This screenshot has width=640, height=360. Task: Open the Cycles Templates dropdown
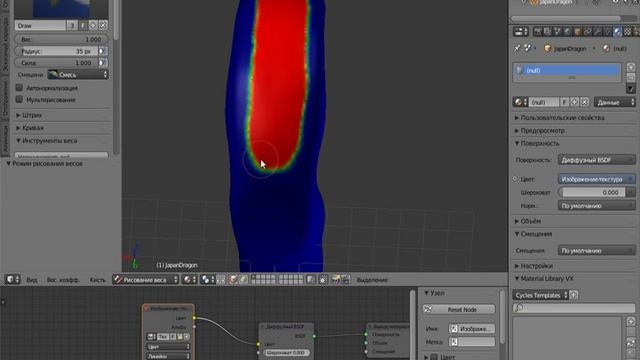click(x=540, y=295)
